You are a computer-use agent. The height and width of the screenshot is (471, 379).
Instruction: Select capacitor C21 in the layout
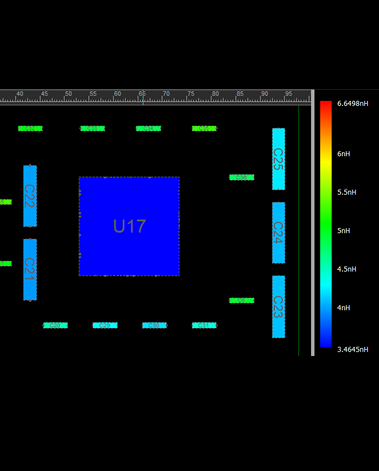(30, 270)
